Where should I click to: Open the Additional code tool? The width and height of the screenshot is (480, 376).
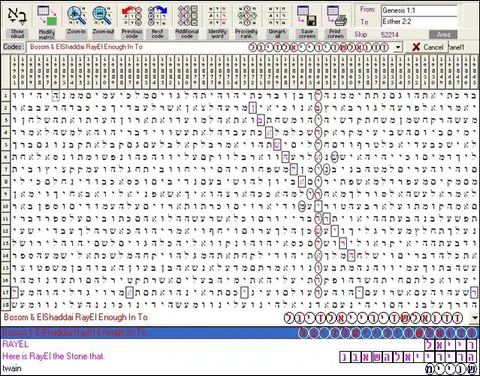[x=187, y=16]
